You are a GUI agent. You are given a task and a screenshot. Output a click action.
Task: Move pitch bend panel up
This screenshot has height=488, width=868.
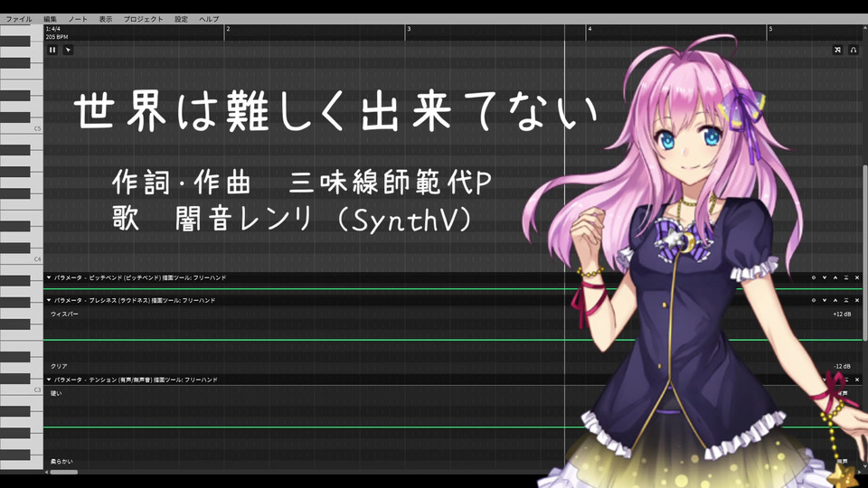835,277
